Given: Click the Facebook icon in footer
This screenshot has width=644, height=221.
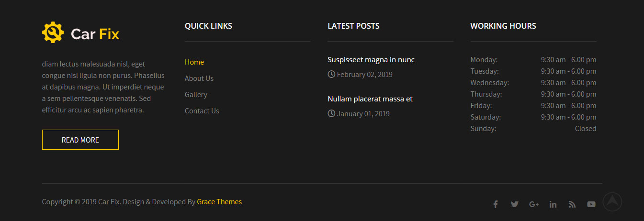Looking at the screenshot, I should point(496,204).
